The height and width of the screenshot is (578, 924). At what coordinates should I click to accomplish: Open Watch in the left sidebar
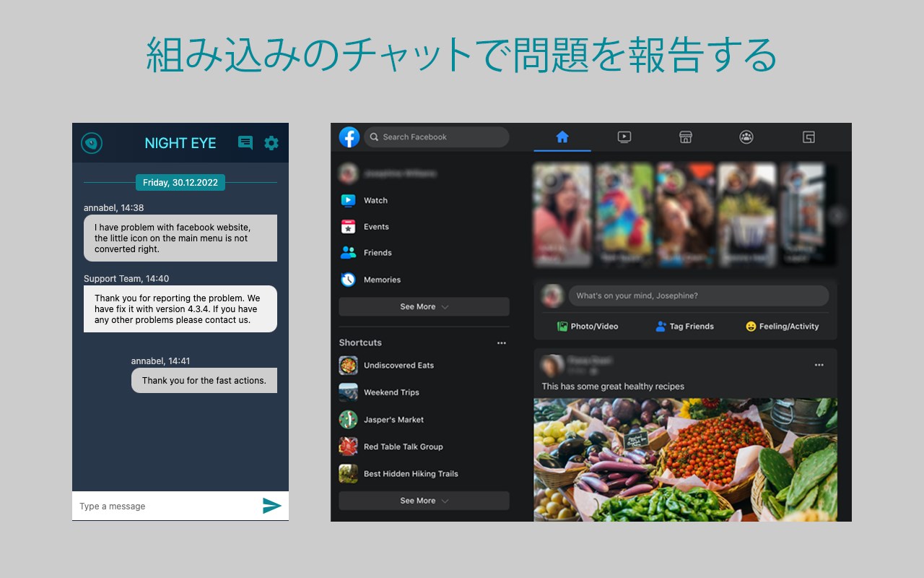click(424, 200)
